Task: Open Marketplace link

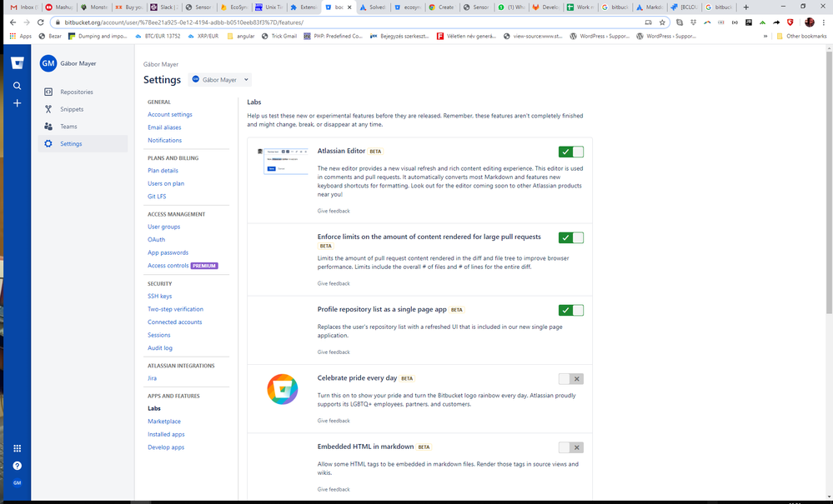Action: click(164, 422)
